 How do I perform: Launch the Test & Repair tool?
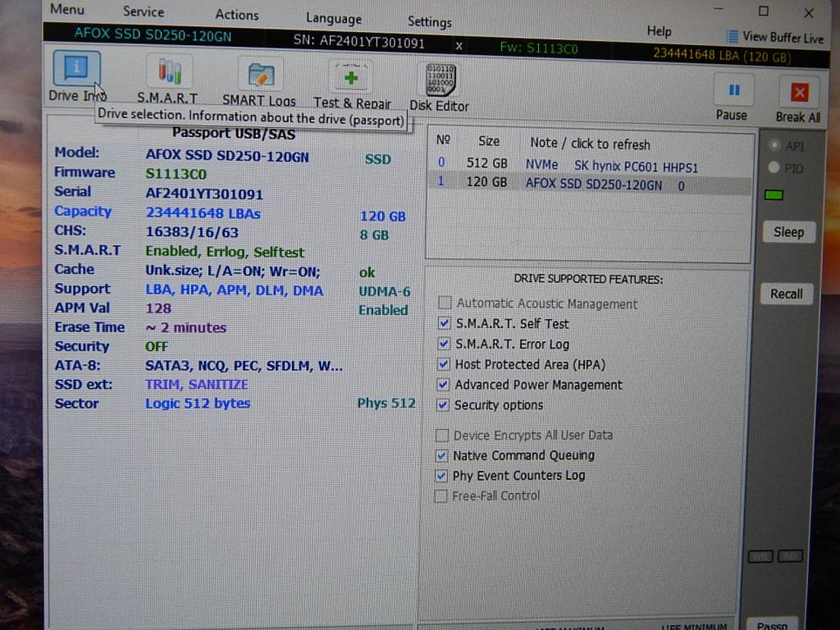click(x=351, y=79)
